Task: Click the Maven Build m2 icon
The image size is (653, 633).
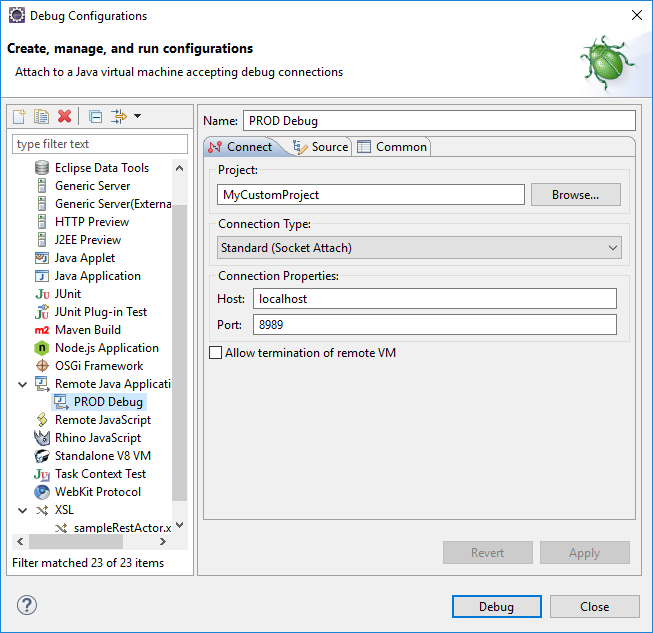Action: tap(42, 330)
